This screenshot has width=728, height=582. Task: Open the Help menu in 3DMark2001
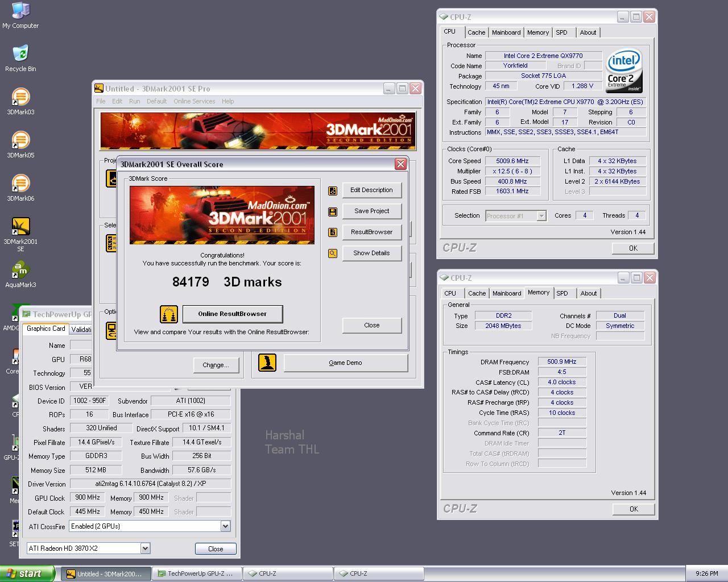click(x=227, y=101)
